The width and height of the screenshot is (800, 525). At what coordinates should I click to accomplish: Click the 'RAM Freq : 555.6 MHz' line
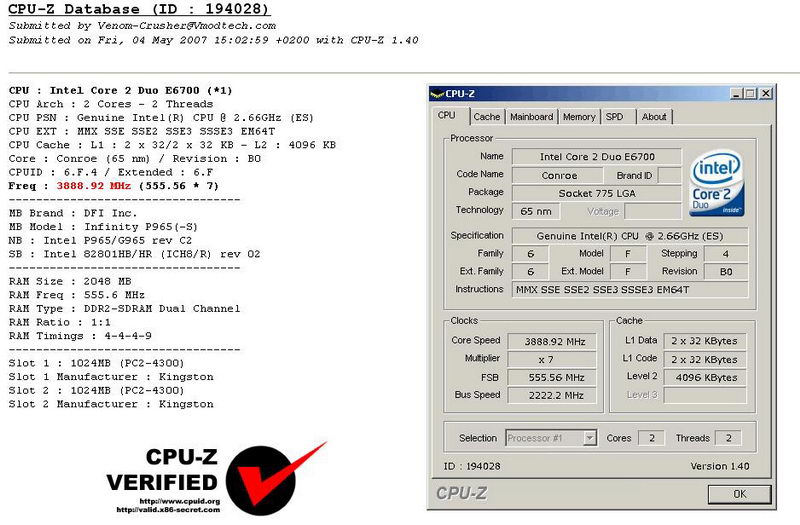(x=77, y=295)
